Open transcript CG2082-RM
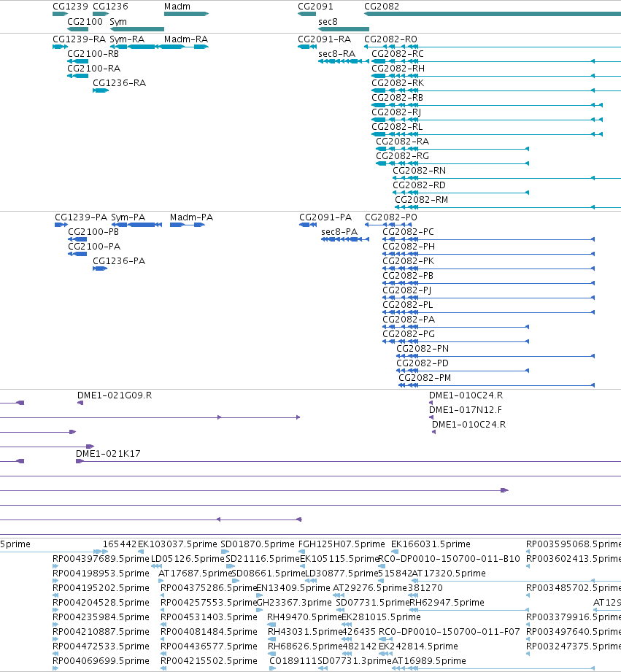Image resolution: width=621 pixels, height=672 pixels. (421, 199)
